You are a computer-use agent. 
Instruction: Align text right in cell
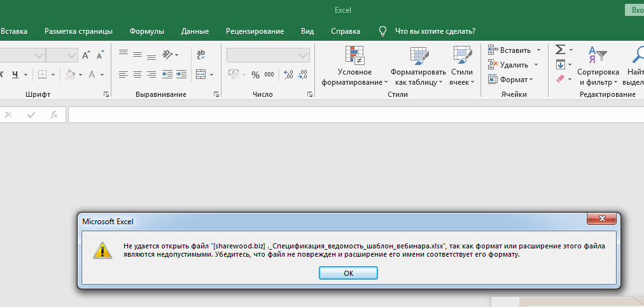click(x=151, y=75)
